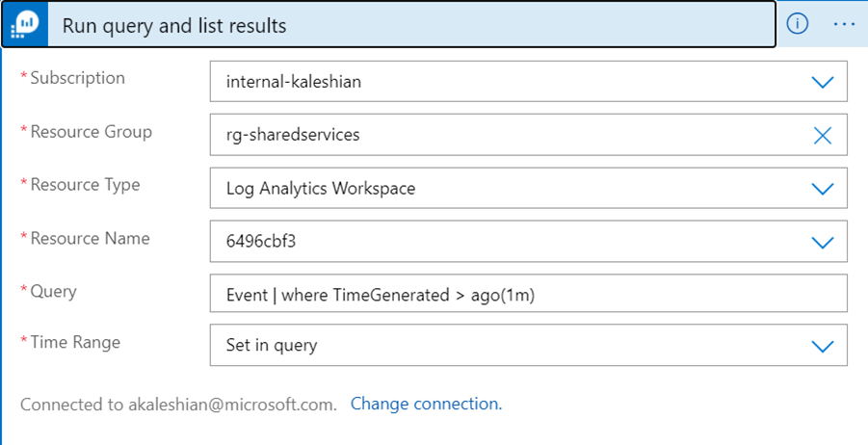Open the Resource Name dropdown chevron

(822, 242)
